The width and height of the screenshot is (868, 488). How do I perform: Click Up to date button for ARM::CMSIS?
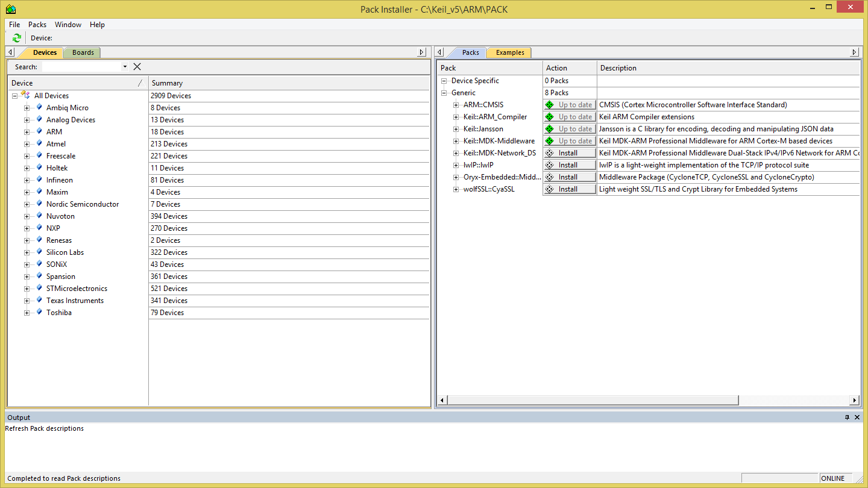tap(570, 105)
